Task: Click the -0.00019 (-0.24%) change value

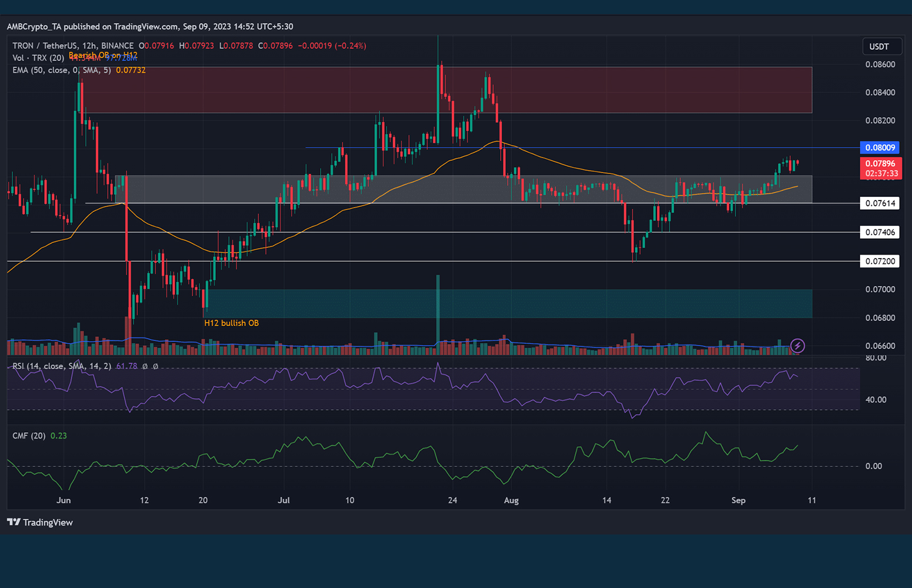Action: click(332, 46)
